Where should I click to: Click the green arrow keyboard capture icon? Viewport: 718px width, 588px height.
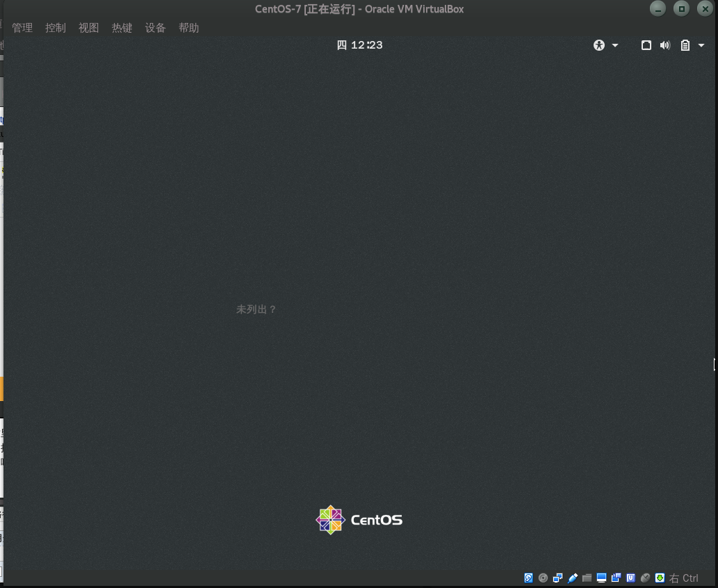tap(660, 578)
